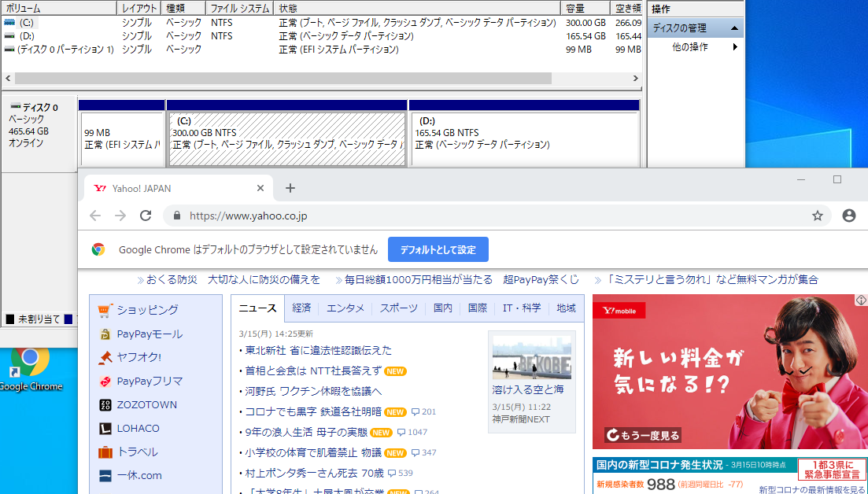Click the ショッピング cart icon

(105, 311)
